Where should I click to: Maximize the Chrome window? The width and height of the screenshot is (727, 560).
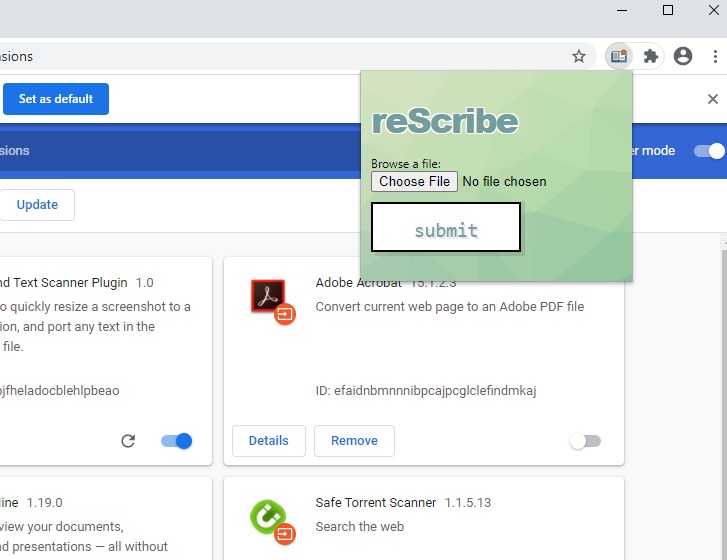point(668,10)
